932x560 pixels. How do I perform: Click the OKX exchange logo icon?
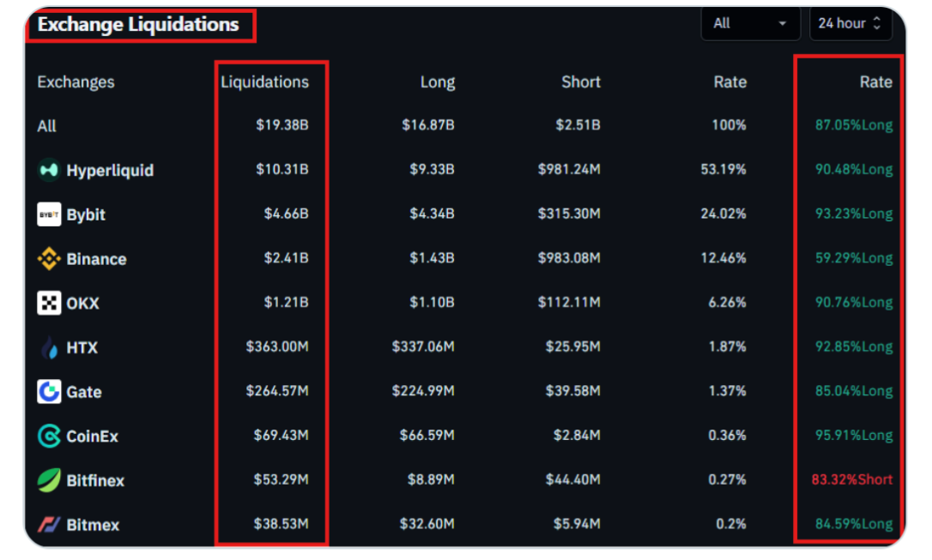pos(49,303)
